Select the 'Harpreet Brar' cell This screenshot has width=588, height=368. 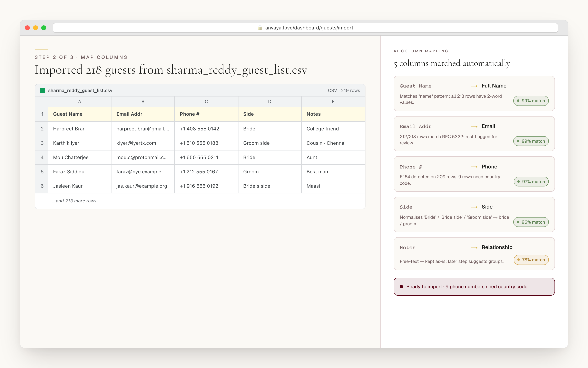click(x=79, y=129)
